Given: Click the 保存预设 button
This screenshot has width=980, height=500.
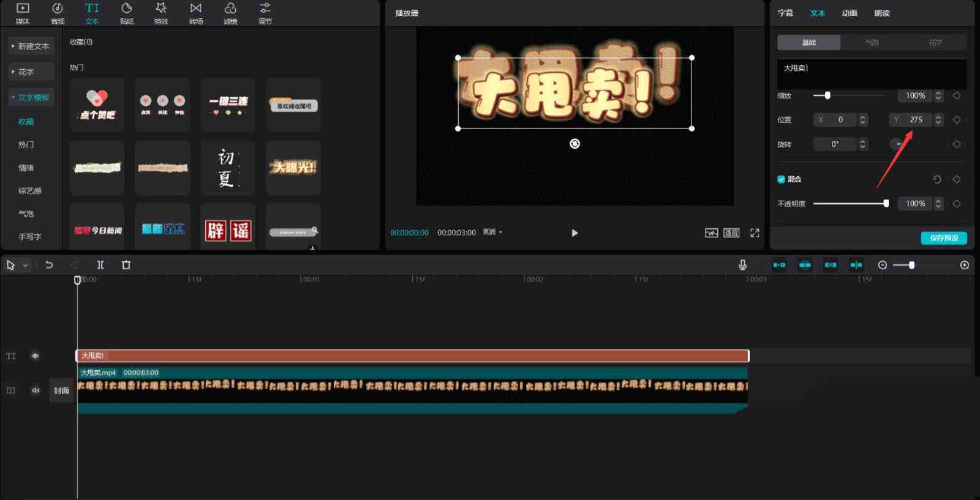Looking at the screenshot, I should pyautogui.click(x=944, y=238).
